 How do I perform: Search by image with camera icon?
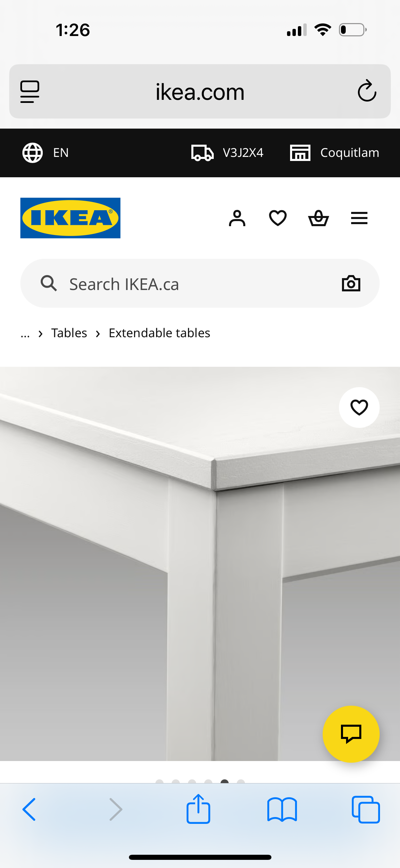point(351,284)
